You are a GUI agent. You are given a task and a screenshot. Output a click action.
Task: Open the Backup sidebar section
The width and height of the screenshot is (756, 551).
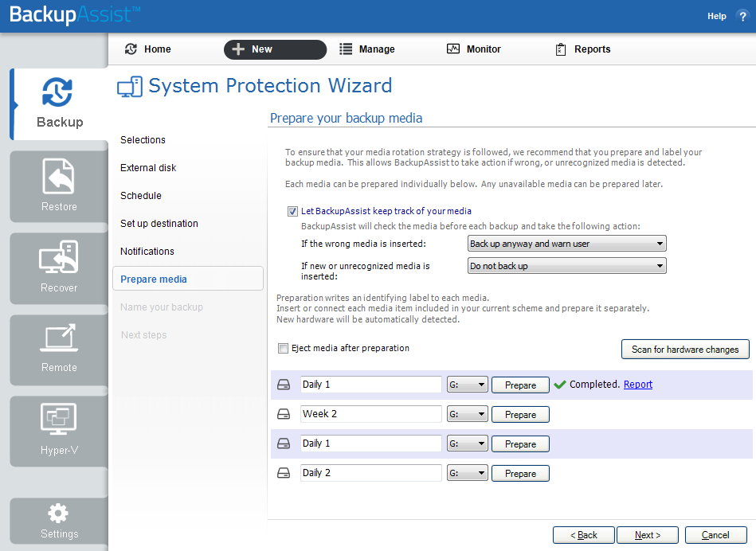click(59, 104)
